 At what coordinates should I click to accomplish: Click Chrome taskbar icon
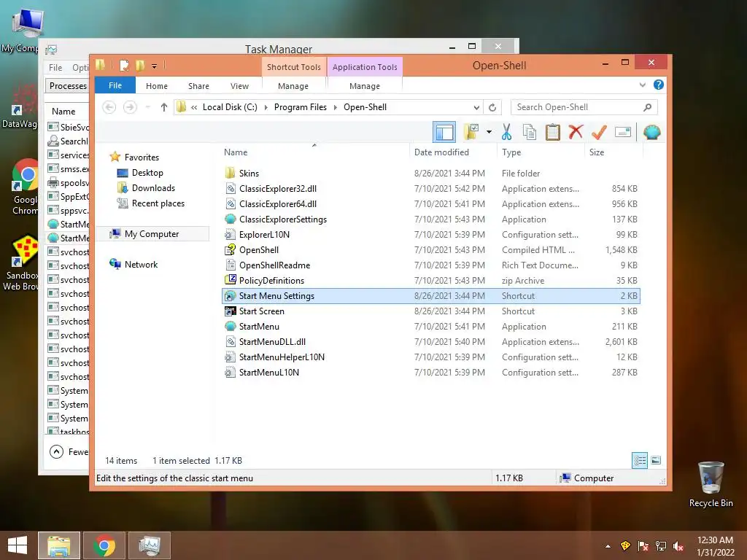point(104,545)
